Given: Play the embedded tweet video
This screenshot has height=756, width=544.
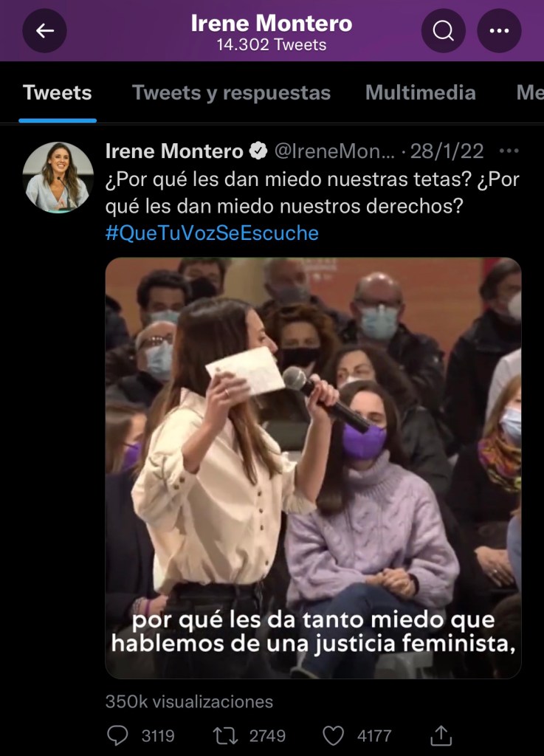Looking at the screenshot, I should click(313, 467).
